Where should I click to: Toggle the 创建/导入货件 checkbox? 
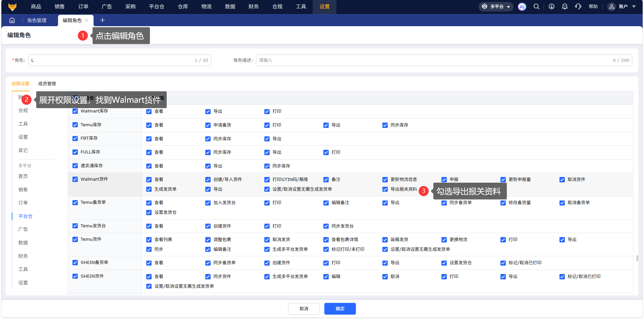pyautogui.click(x=208, y=180)
